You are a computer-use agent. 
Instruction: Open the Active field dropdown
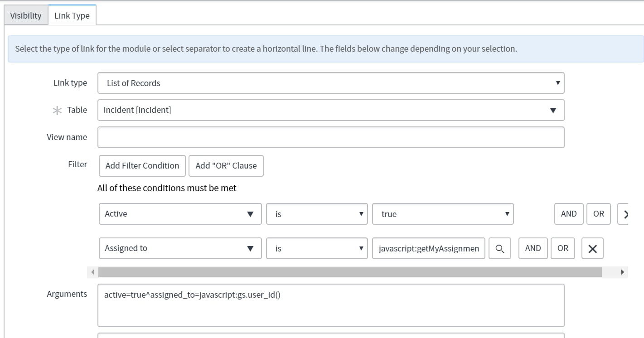(180, 214)
